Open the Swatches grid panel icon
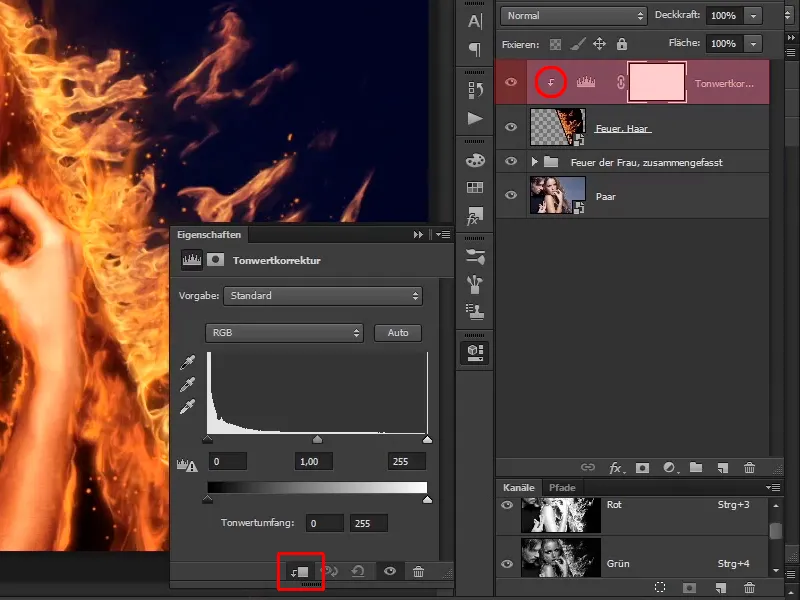800x600 pixels. point(475,187)
